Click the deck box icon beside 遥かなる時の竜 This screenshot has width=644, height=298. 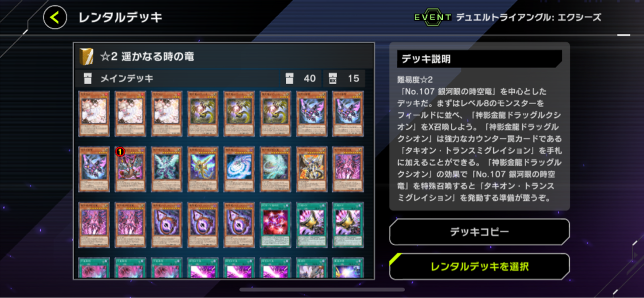(x=86, y=57)
